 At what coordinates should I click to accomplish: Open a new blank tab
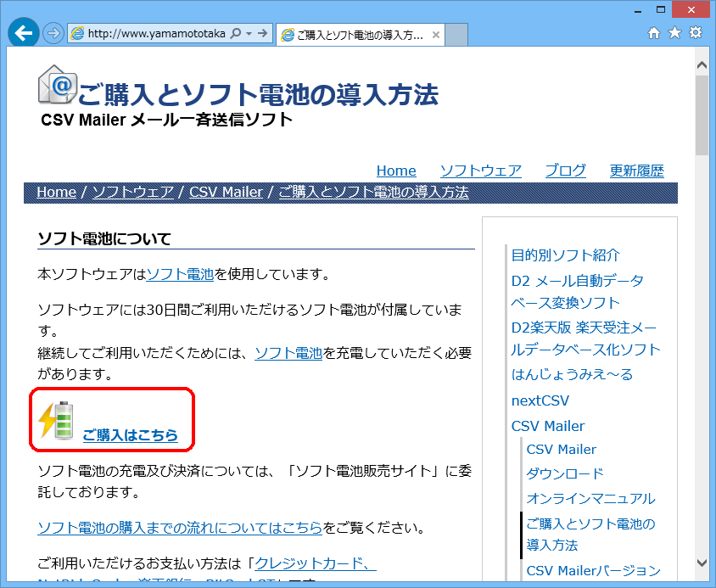(x=456, y=35)
